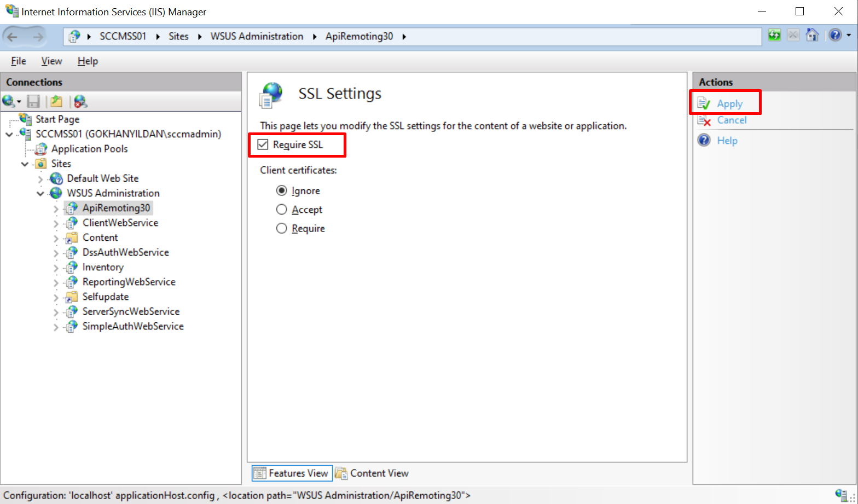Click the status bar network icon at the bottom right
The height and width of the screenshot is (504, 858).
coord(841,494)
